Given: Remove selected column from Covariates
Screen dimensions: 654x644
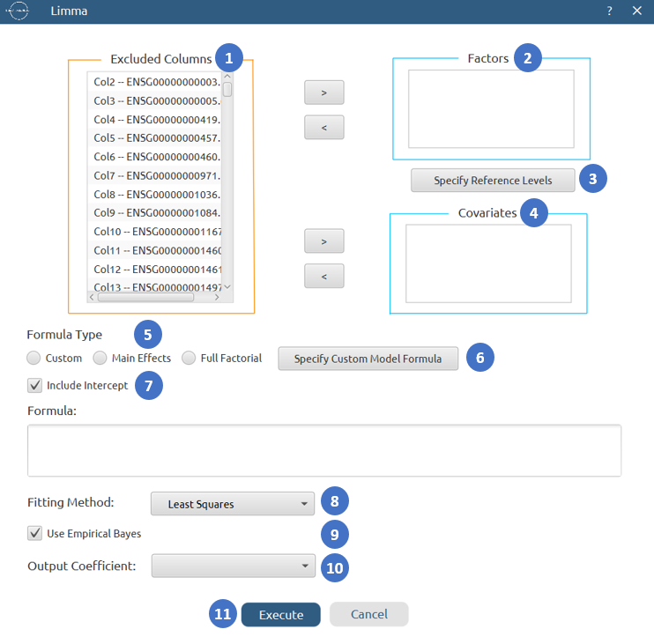Looking at the screenshot, I should point(324,276).
